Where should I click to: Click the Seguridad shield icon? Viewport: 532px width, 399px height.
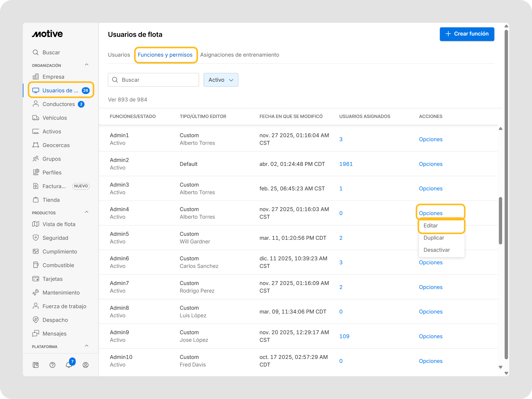[36, 238]
